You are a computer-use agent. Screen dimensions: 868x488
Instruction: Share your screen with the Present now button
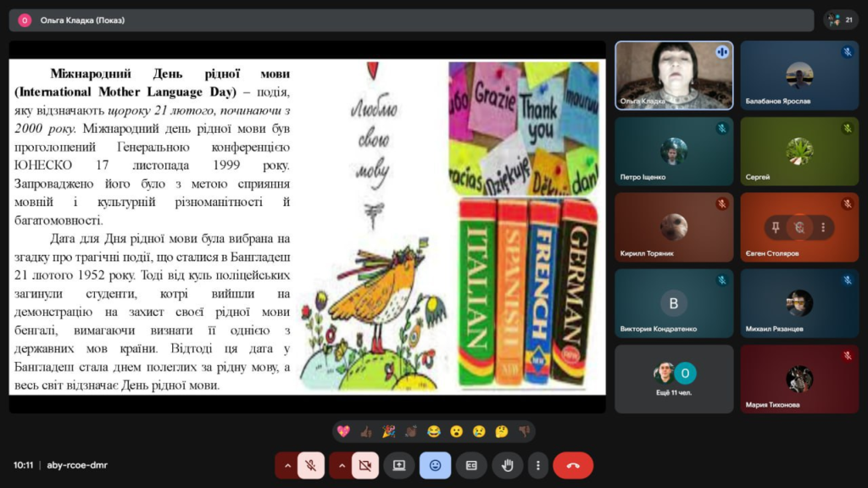point(399,465)
